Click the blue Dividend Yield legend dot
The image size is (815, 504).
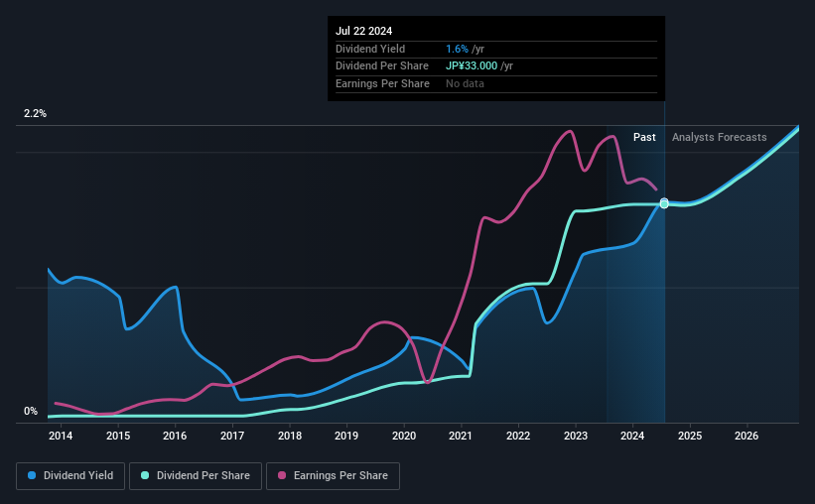click(x=32, y=475)
